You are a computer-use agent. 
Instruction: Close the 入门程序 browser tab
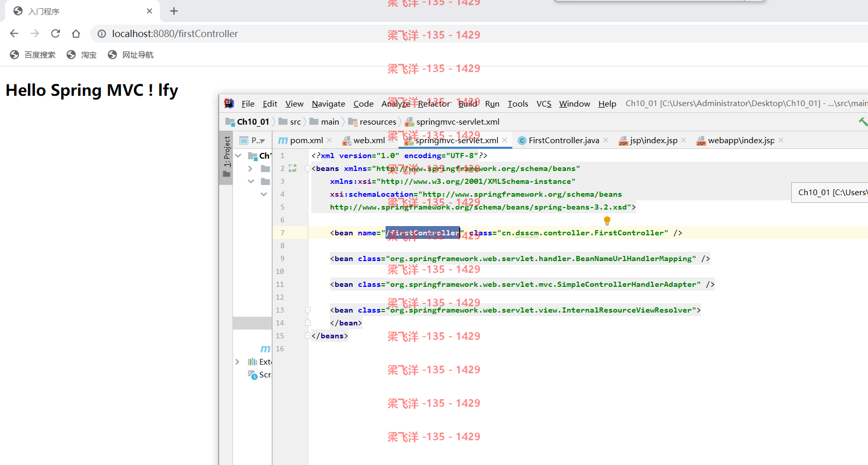click(149, 11)
